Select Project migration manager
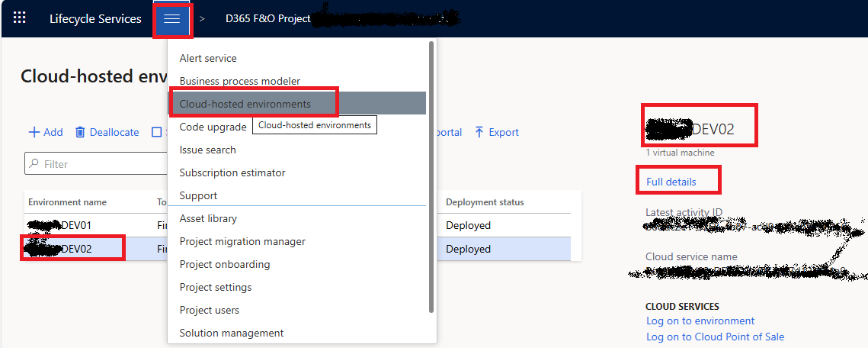Screen dimensions: 868x348 pos(242,242)
